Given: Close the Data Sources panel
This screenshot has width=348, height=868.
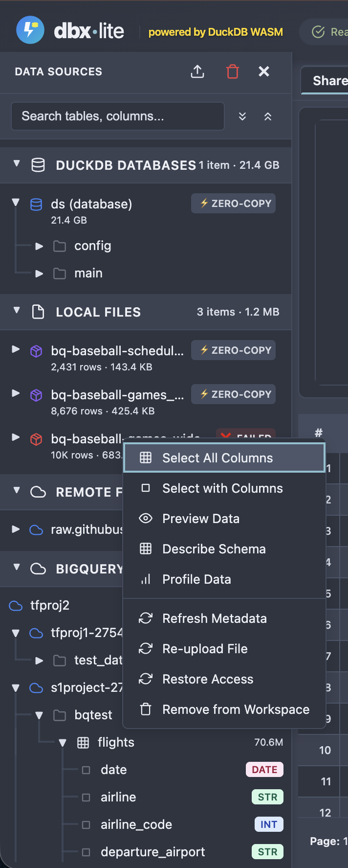Looking at the screenshot, I should tap(264, 71).
